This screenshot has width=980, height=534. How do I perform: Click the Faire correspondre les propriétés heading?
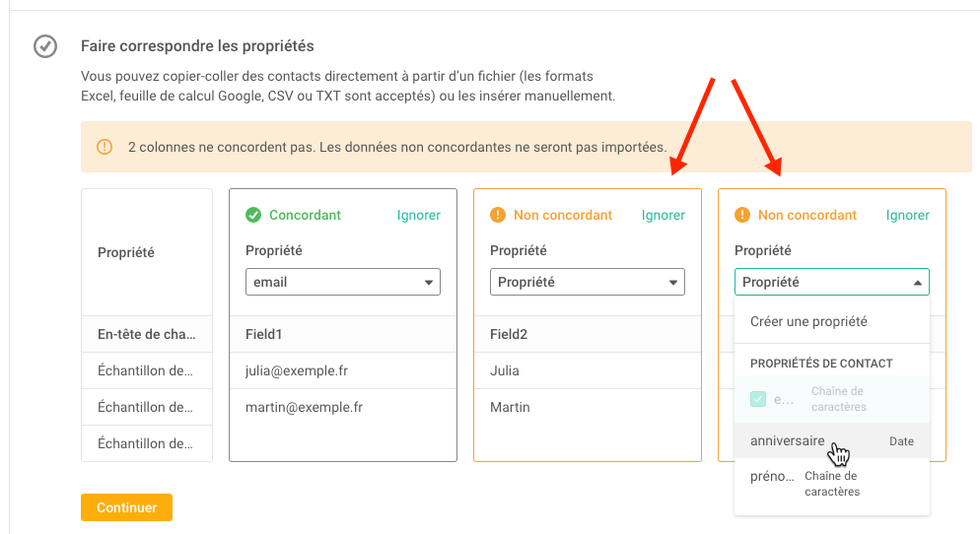click(197, 46)
